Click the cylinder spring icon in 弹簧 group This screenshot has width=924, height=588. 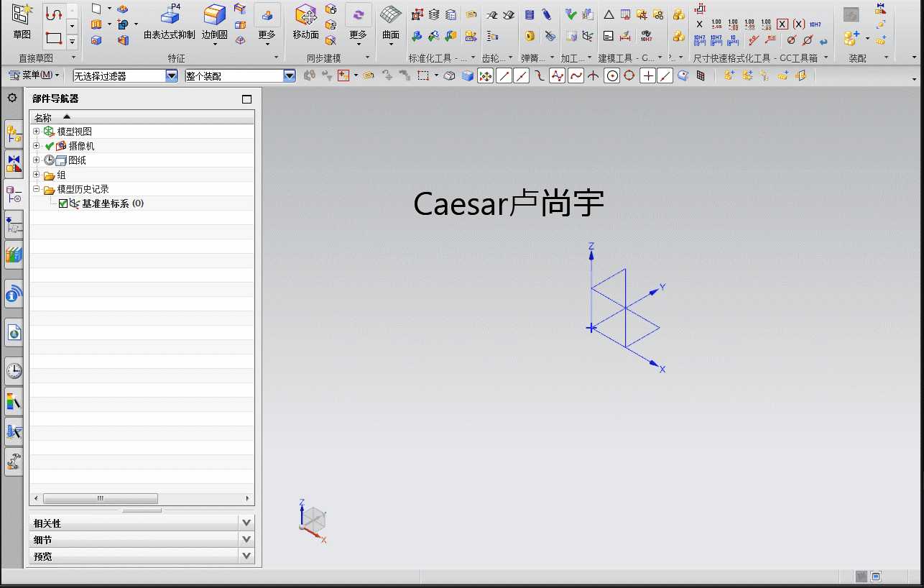coord(530,14)
